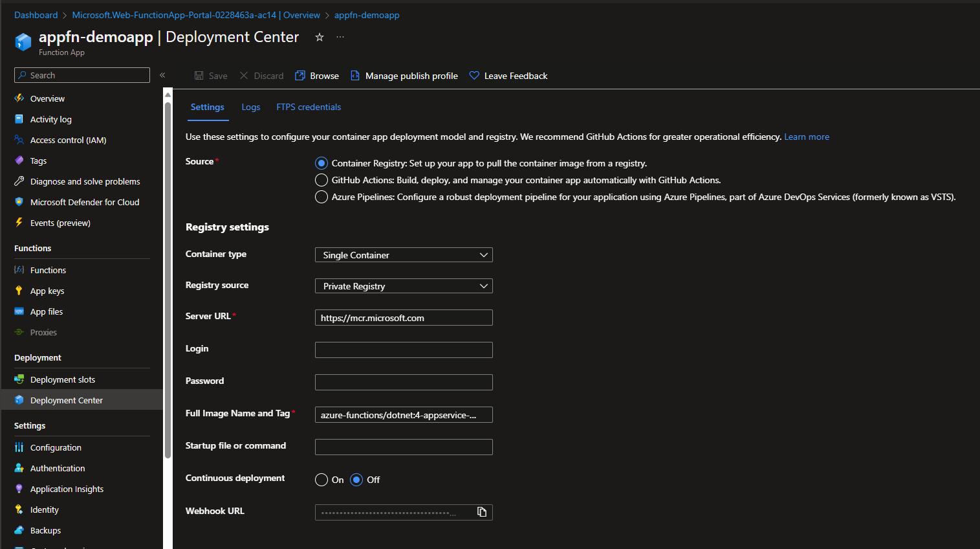Viewport: 980px width, 549px height.
Task: Click the Full Image Name and Tag field
Action: (404, 415)
